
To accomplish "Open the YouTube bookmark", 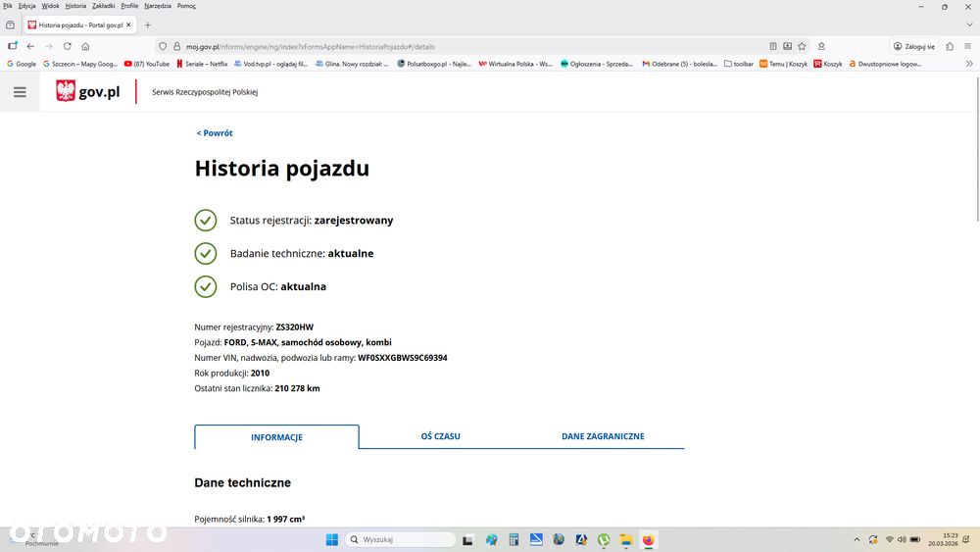I will (x=147, y=64).
